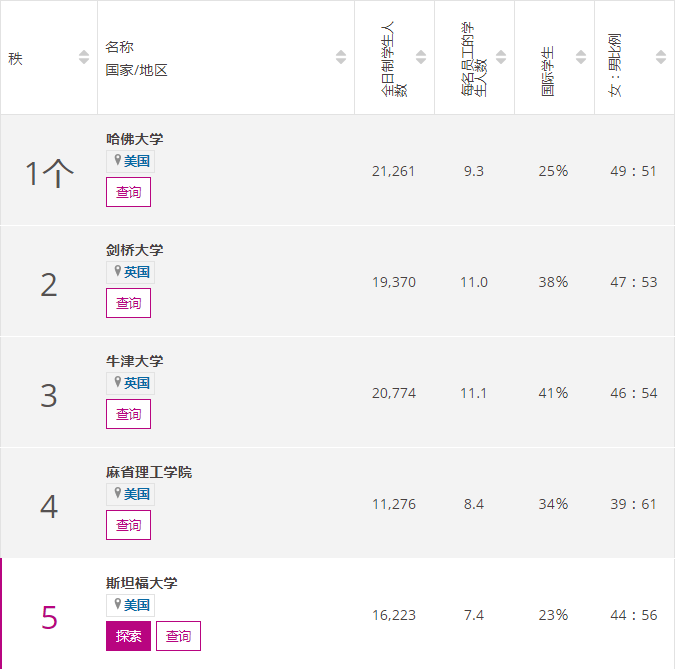Click location pin icon beside Harvard's country

(117, 160)
